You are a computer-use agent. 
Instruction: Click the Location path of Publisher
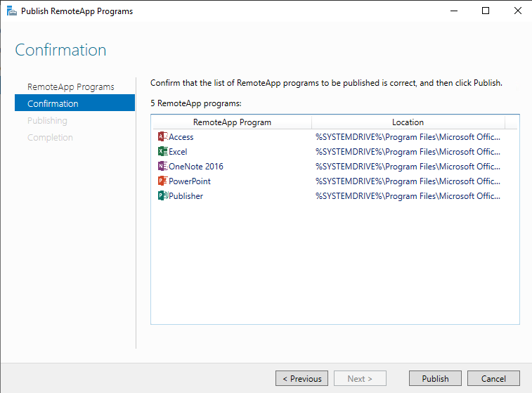click(x=408, y=196)
